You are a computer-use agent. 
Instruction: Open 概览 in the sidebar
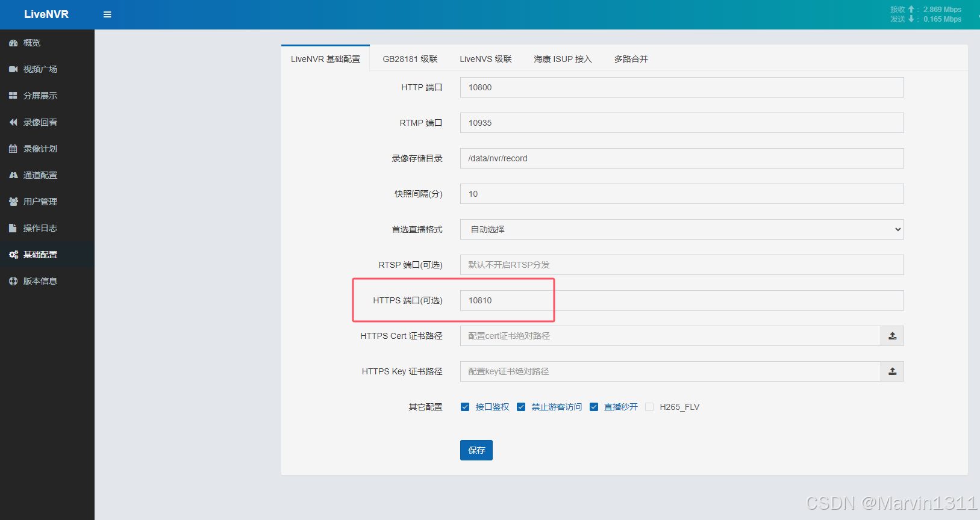(47, 43)
